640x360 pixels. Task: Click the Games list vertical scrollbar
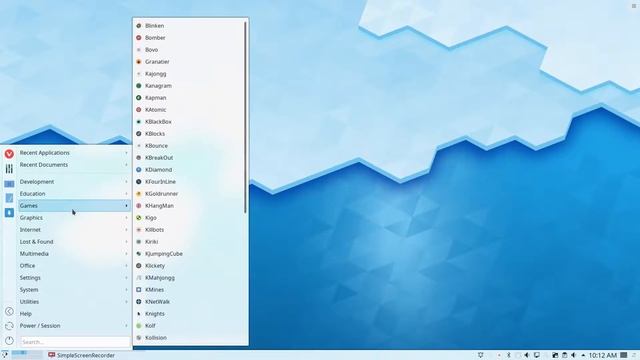coord(245,118)
